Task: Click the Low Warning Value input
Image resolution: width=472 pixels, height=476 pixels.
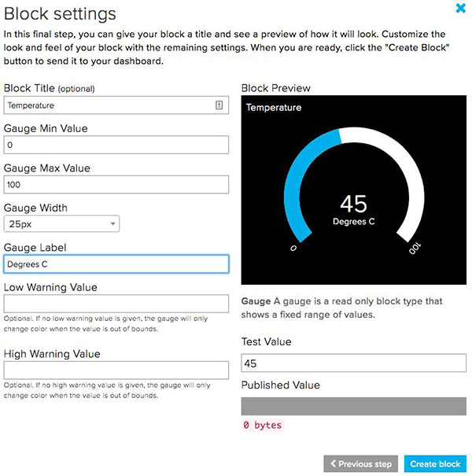Action: coord(116,304)
